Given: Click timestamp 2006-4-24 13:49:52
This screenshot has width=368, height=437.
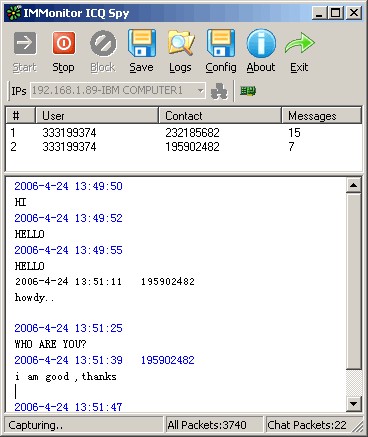Looking at the screenshot, I should pos(68,218).
